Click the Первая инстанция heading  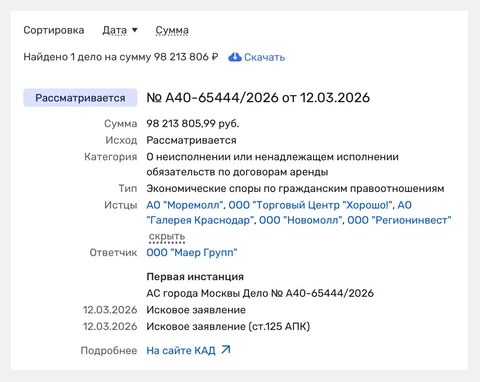[195, 277]
